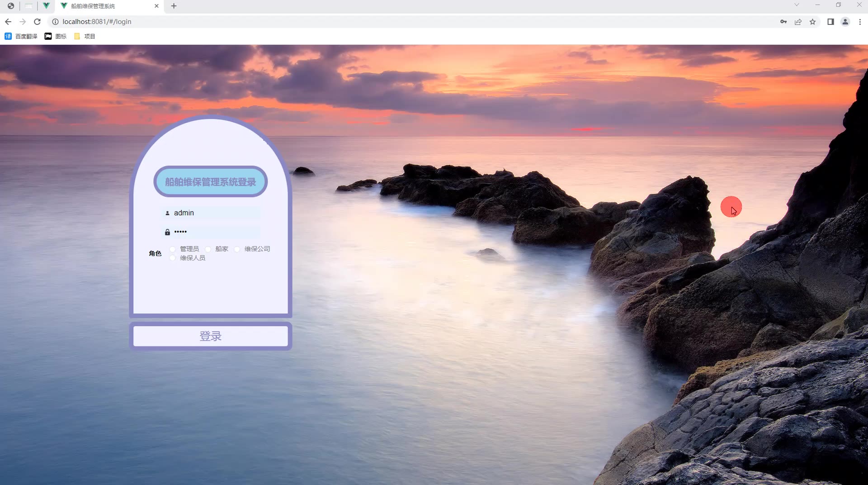Click the address bar URL
The width and height of the screenshot is (868, 485).
click(97, 22)
